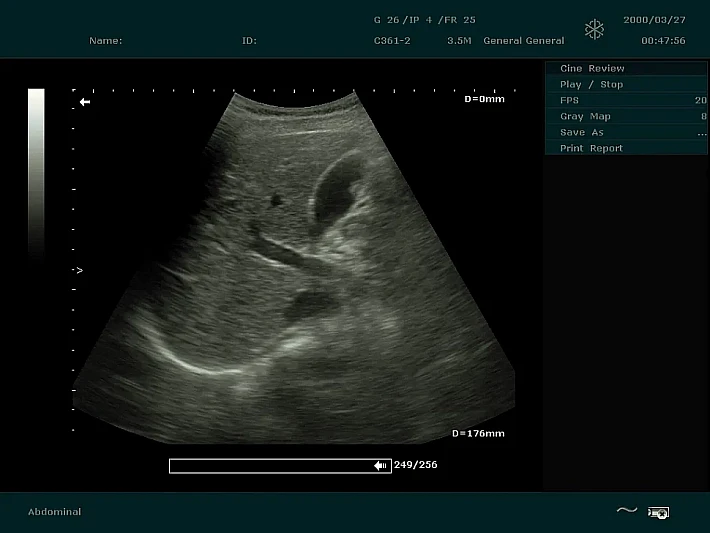Click the 249/256 frame counter
710x533 pixels.
(416, 465)
